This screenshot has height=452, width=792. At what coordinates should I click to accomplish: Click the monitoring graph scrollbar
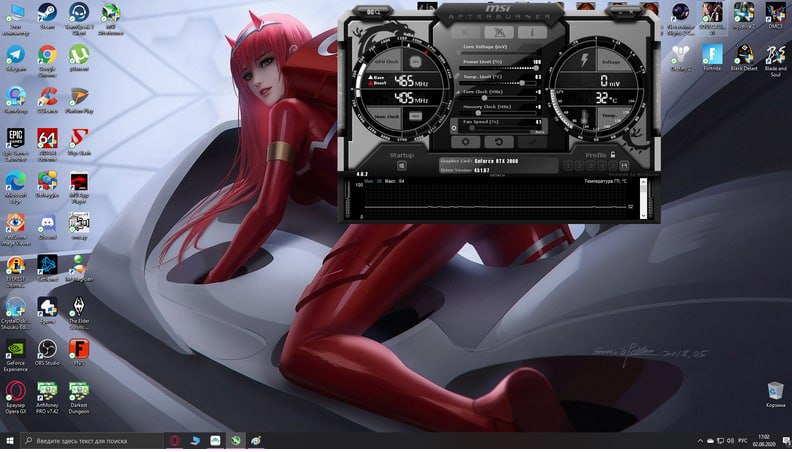pos(643,199)
